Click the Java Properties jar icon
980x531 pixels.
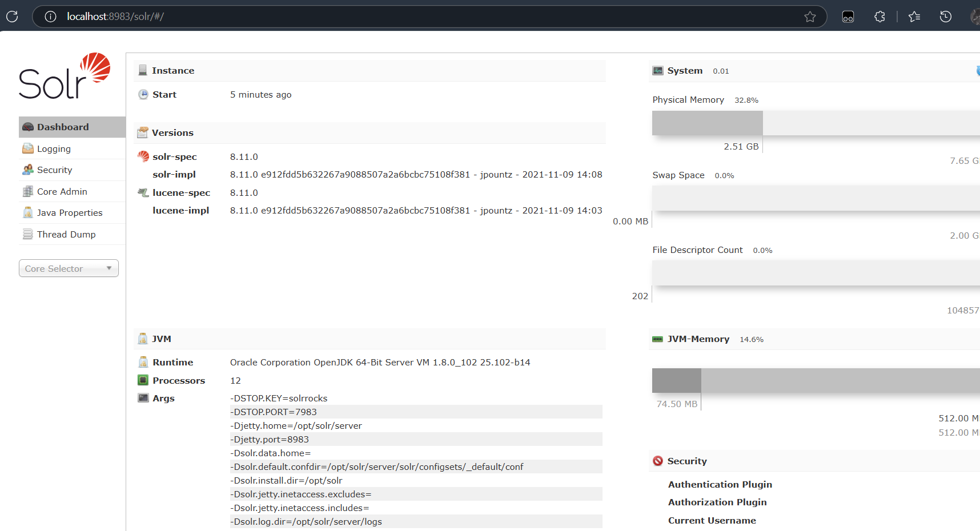[x=28, y=212]
